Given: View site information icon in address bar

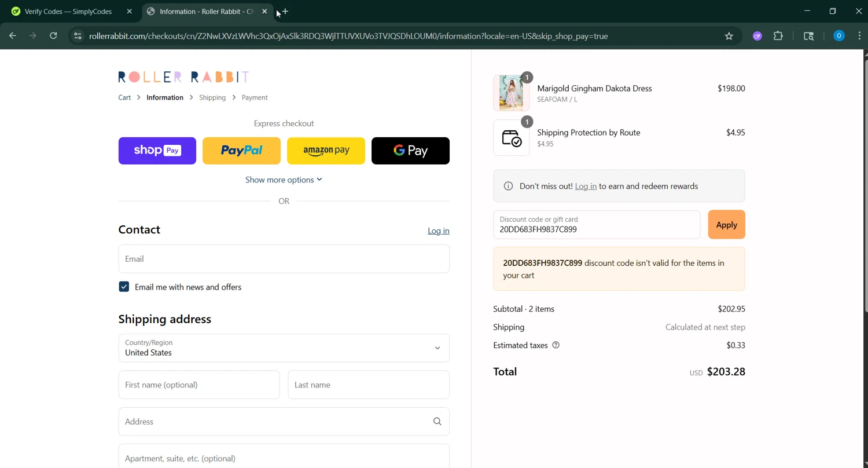Looking at the screenshot, I should [x=78, y=36].
